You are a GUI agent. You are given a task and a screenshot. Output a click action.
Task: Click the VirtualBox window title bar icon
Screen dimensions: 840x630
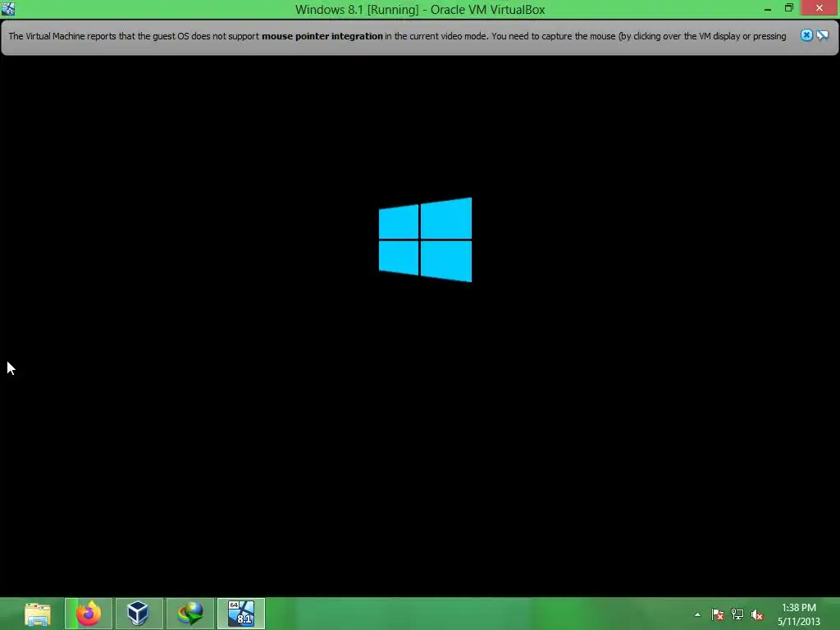click(8, 8)
